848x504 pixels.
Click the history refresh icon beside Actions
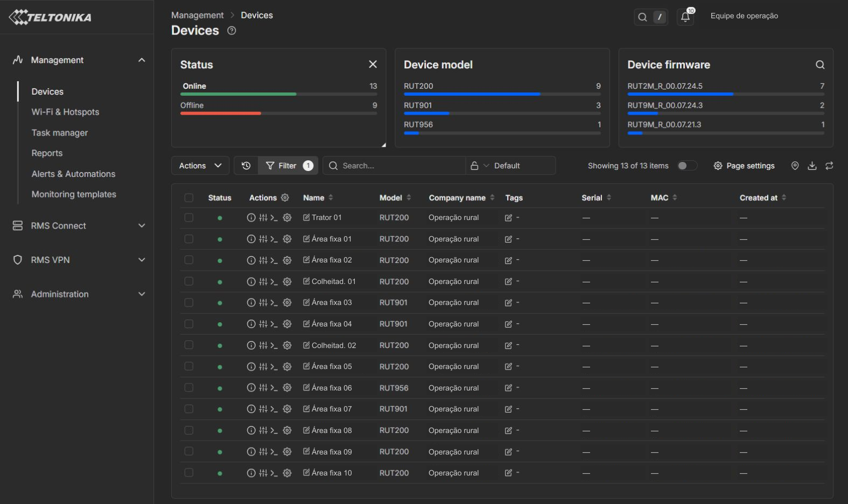pos(246,166)
